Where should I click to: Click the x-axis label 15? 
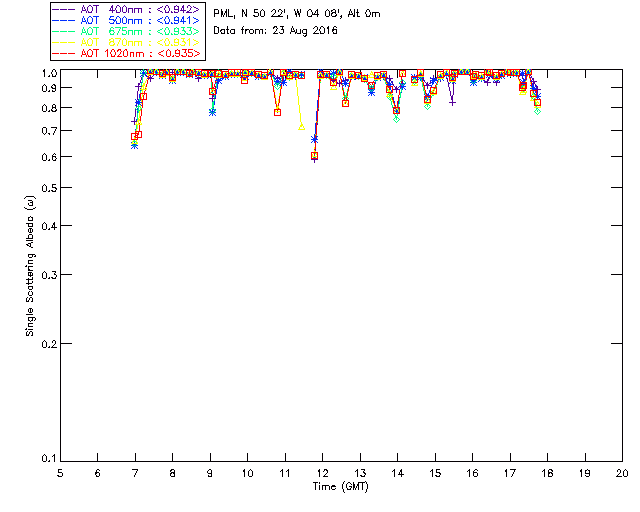[435, 473]
